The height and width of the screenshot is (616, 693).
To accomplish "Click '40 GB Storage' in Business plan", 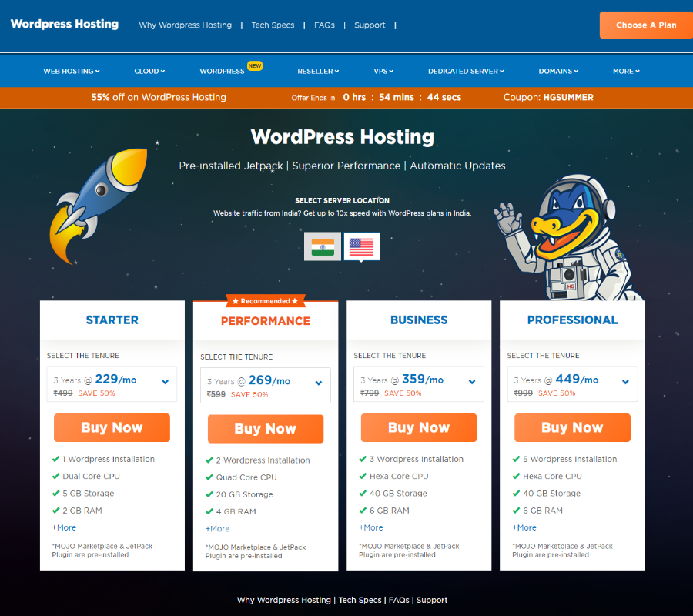I will point(398,493).
